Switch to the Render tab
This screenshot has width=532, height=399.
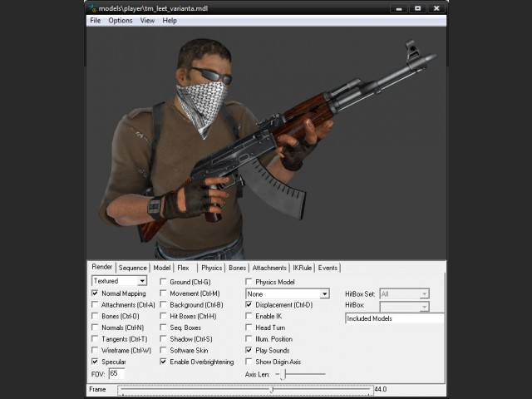pyautogui.click(x=101, y=267)
